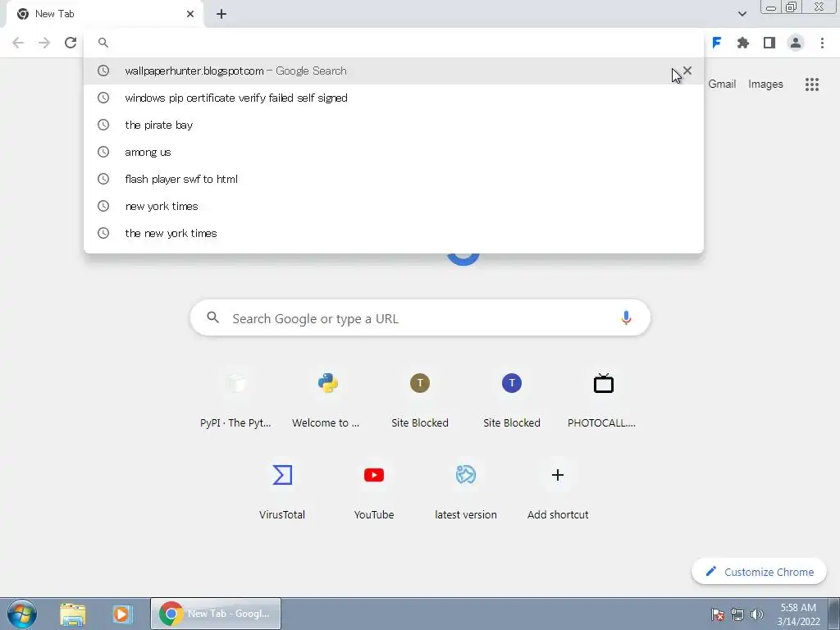The height and width of the screenshot is (630, 840).
Task: Launch media player from taskbar
Action: [122, 614]
